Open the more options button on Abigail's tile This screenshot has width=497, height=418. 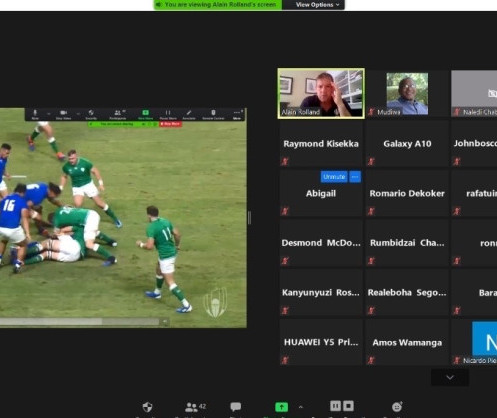point(355,177)
